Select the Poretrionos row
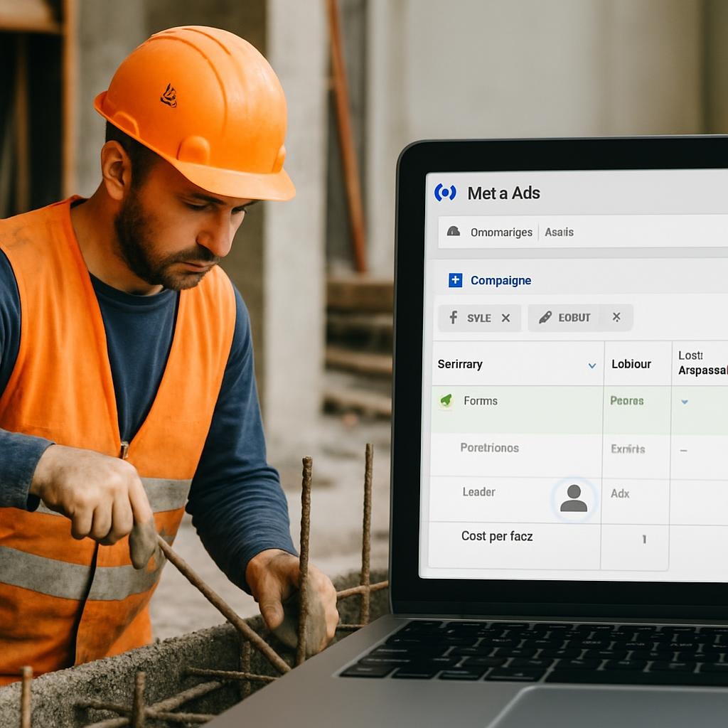The height and width of the screenshot is (728, 728). 489,448
